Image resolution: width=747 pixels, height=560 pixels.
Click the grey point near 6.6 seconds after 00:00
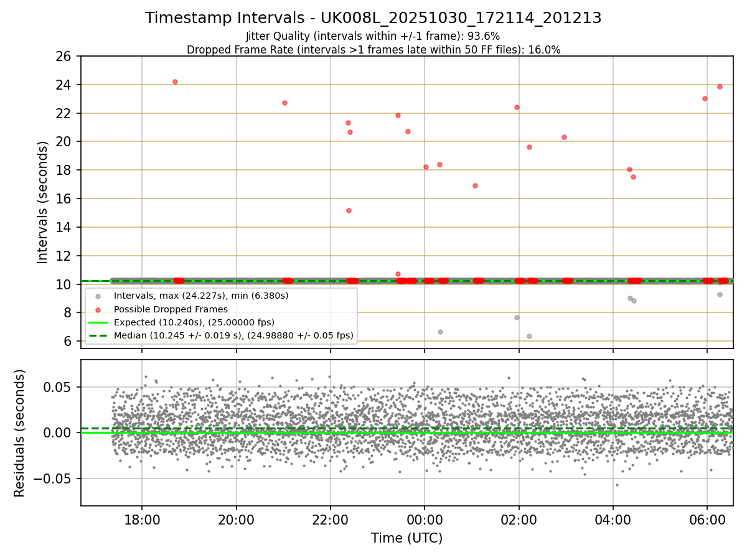pyautogui.click(x=440, y=332)
